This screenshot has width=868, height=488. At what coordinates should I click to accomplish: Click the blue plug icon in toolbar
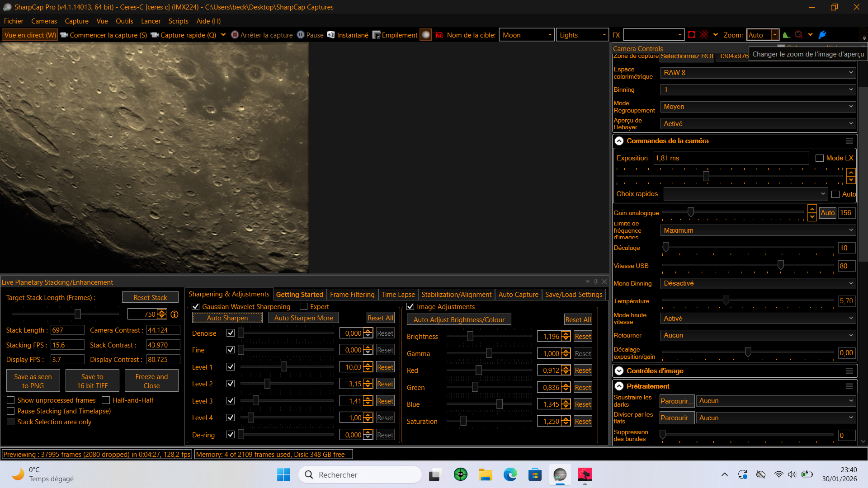click(x=822, y=35)
